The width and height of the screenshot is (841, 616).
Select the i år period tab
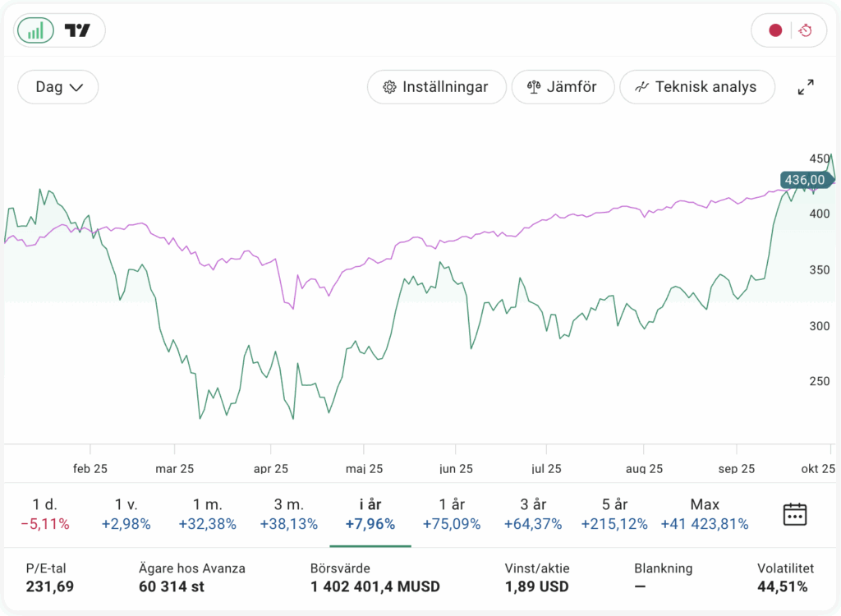tap(370, 514)
